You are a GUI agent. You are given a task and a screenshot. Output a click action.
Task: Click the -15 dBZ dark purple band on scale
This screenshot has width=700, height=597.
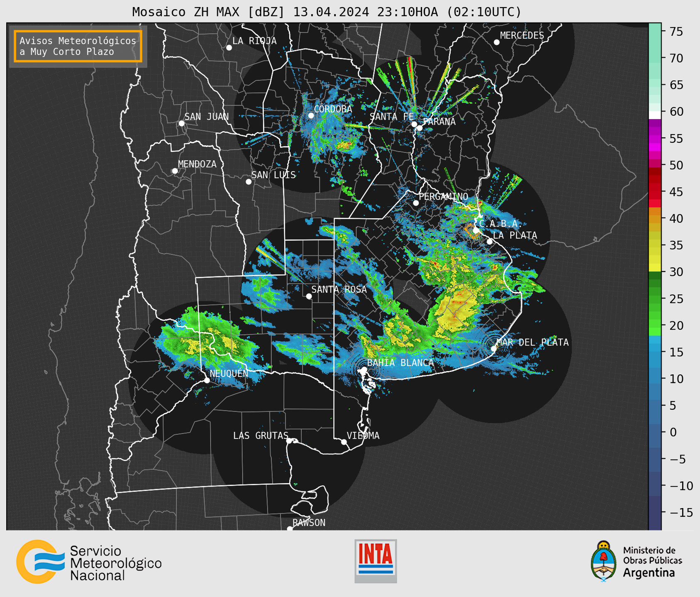click(655, 513)
